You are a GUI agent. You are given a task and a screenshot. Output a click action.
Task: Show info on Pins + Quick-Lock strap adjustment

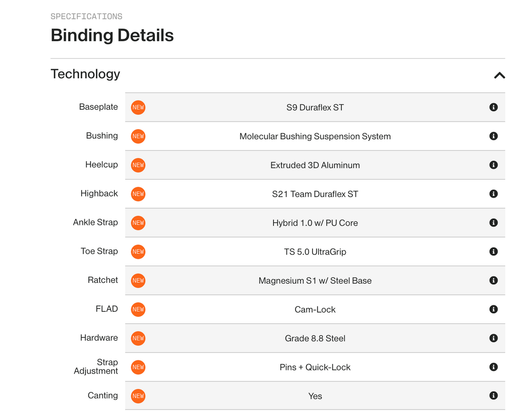coord(494,367)
